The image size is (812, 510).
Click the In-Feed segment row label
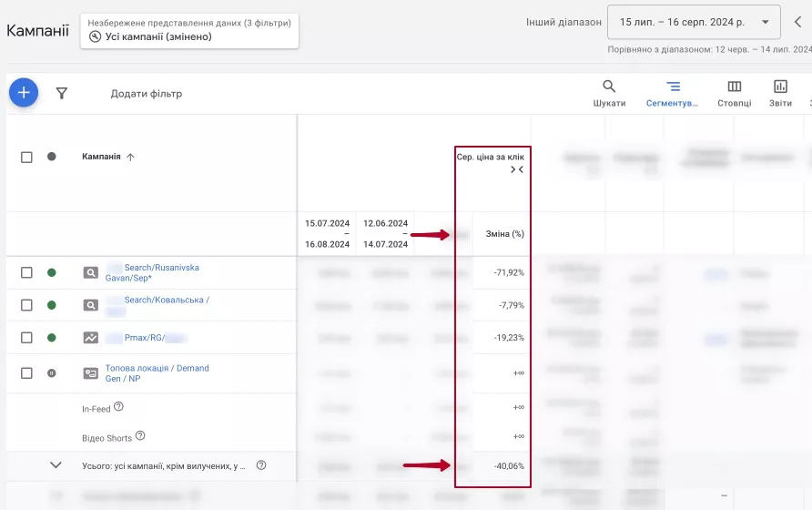[96, 409]
